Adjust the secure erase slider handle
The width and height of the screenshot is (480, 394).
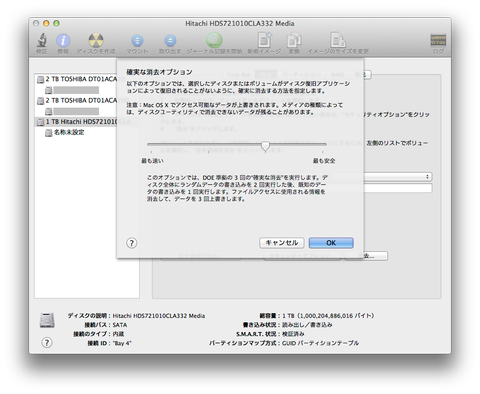[265, 146]
